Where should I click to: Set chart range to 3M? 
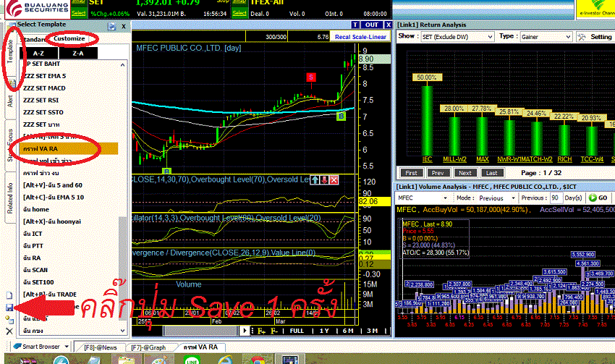372,331
